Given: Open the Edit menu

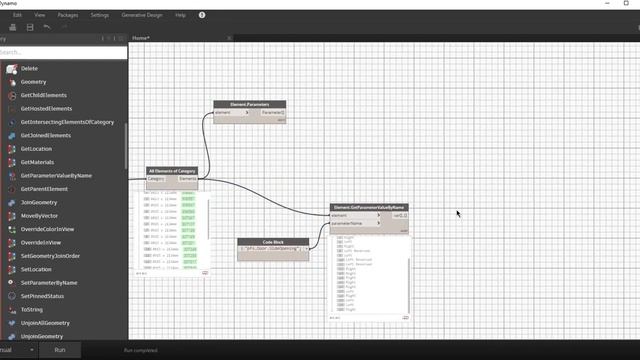Looking at the screenshot, I should click(17, 15).
